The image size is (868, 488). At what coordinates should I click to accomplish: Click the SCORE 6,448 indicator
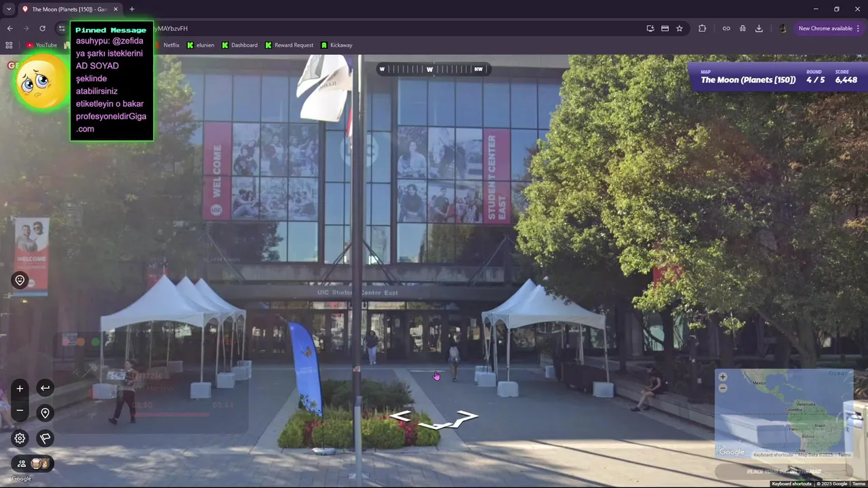[846, 77]
